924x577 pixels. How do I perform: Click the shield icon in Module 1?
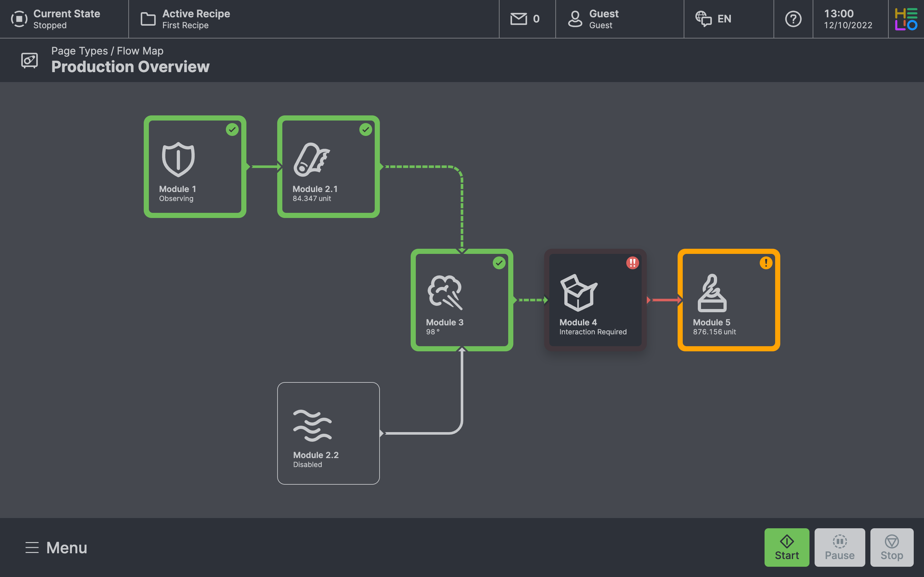tap(178, 160)
